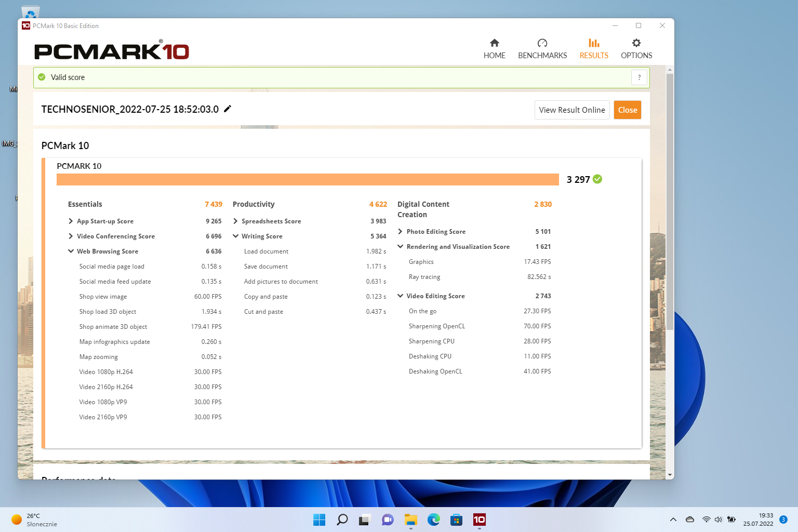Expand Video Conferencing Score row
This screenshot has width=798, height=532.
tap(71, 236)
